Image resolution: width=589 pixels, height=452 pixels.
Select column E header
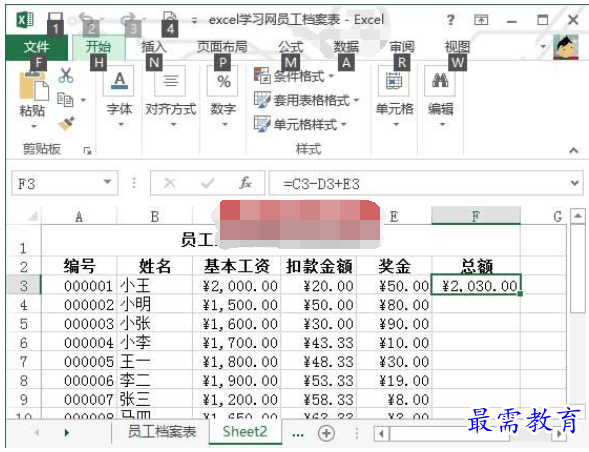tap(394, 216)
